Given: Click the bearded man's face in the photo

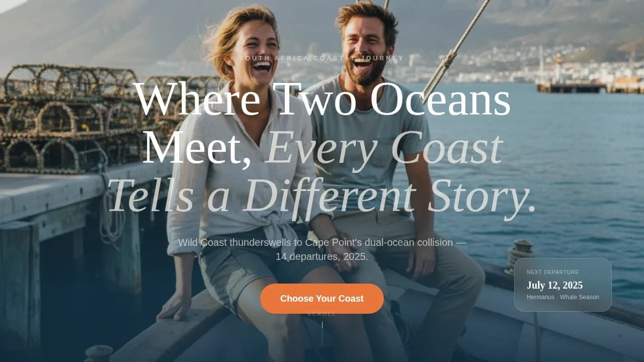Looking at the screenshot, I should pos(365,48).
